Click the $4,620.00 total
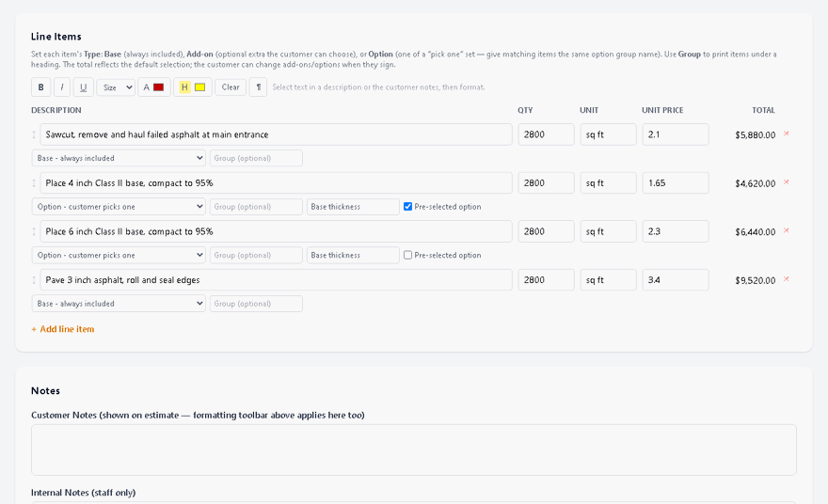 click(756, 183)
